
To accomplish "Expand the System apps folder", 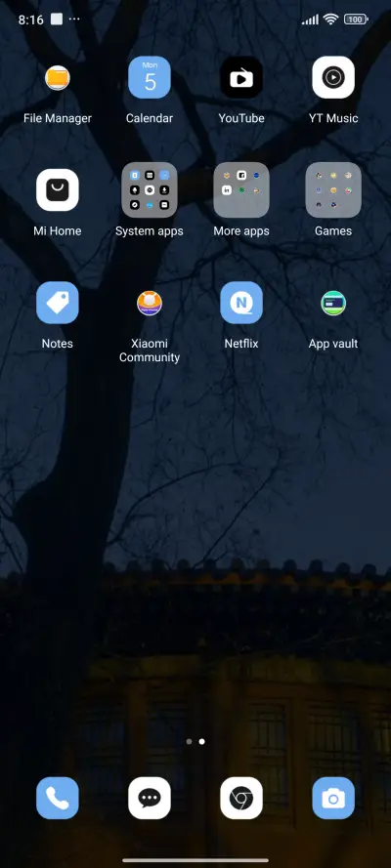I will pos(150,189).
